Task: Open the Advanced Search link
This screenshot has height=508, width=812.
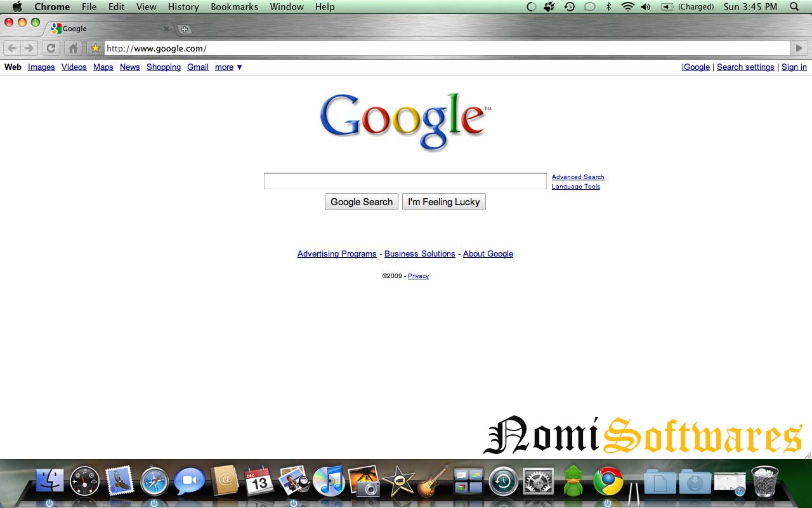Action: pos(577,177)
